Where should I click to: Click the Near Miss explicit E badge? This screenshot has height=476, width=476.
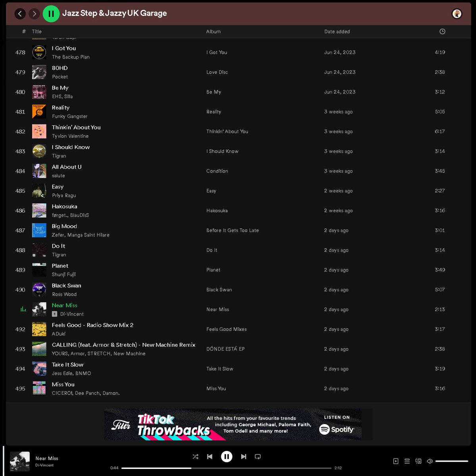(55, 314)
